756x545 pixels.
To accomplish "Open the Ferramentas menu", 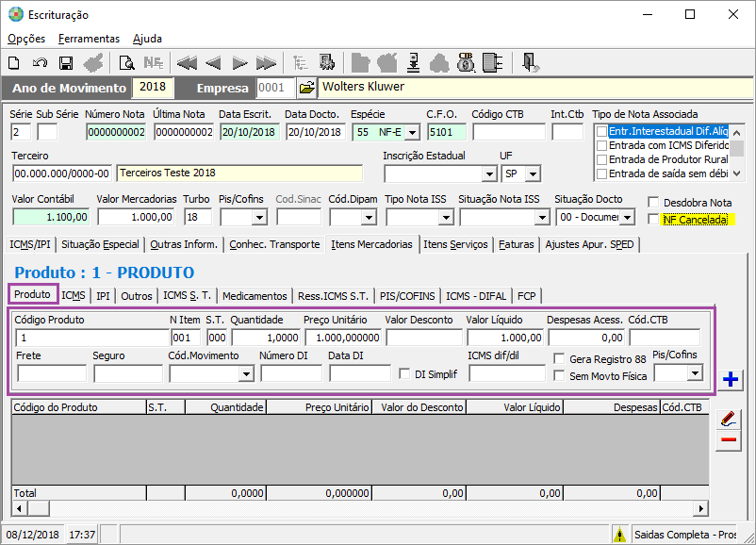I will click(x=89, y=39).
